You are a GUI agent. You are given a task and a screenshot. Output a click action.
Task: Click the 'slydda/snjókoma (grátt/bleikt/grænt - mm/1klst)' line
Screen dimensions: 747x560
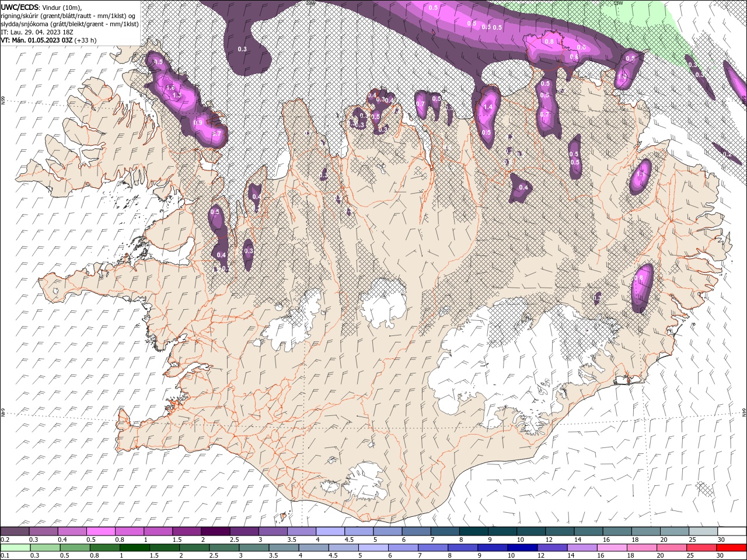pos(69,24)
